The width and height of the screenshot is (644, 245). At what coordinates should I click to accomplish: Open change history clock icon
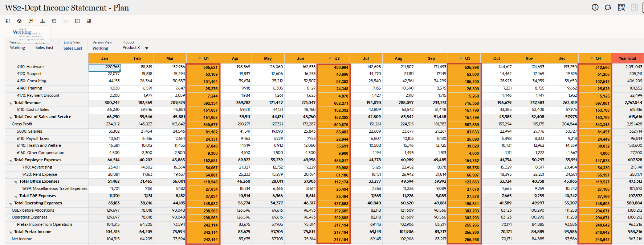(54, 21)
